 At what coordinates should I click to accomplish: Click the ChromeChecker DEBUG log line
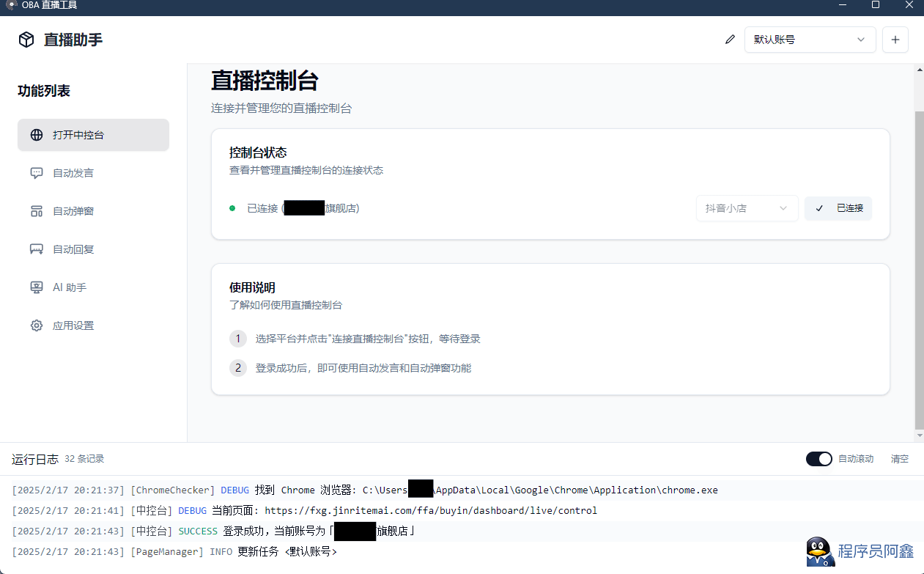[x=365, y=490]
